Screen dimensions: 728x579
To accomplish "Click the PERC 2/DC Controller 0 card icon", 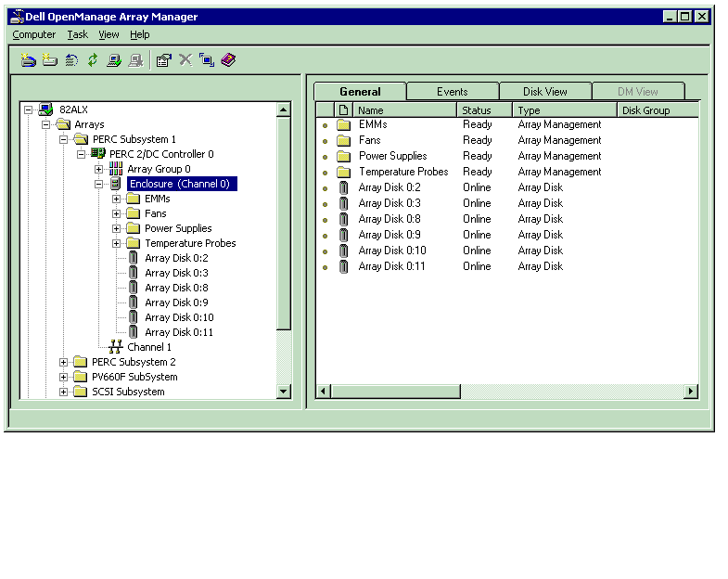I will coord(98,153).
